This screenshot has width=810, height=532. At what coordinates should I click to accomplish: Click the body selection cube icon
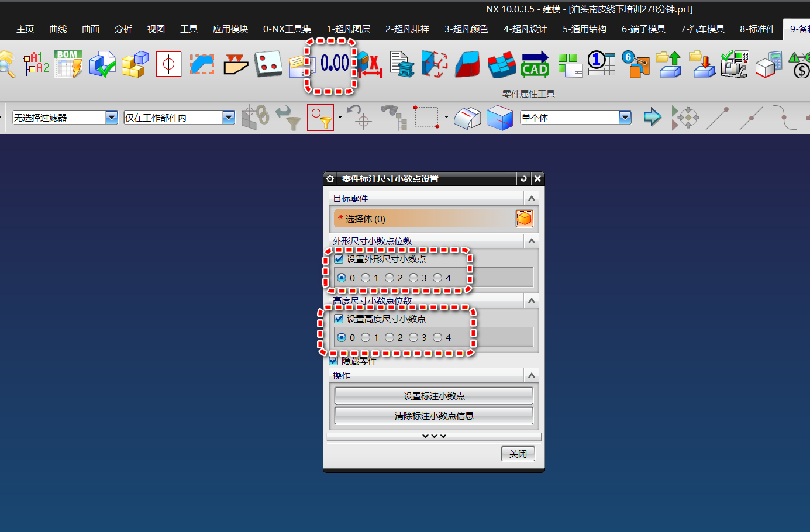[x=525, y=219]
